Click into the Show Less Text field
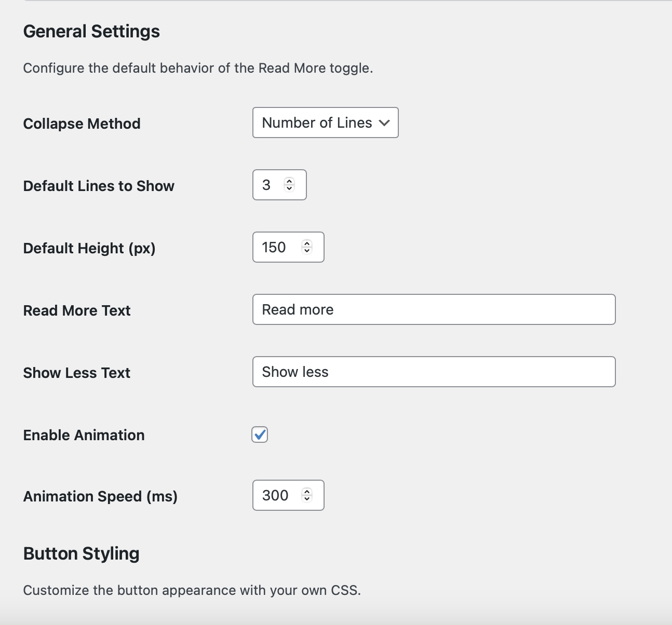This screenshot has width=672, height=625. (x=434, y=372)
